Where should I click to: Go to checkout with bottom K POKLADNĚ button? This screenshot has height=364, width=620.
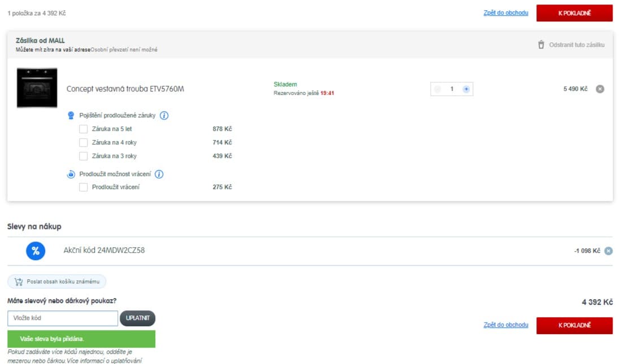[x=574, y=325]
